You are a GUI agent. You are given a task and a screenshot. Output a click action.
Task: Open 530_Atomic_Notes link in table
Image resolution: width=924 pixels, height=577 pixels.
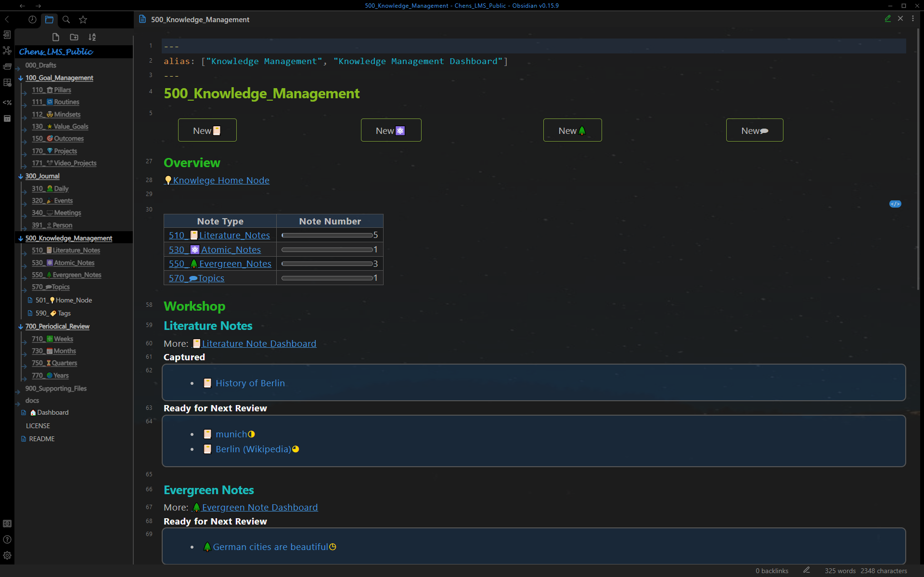[x=215, y=249]
